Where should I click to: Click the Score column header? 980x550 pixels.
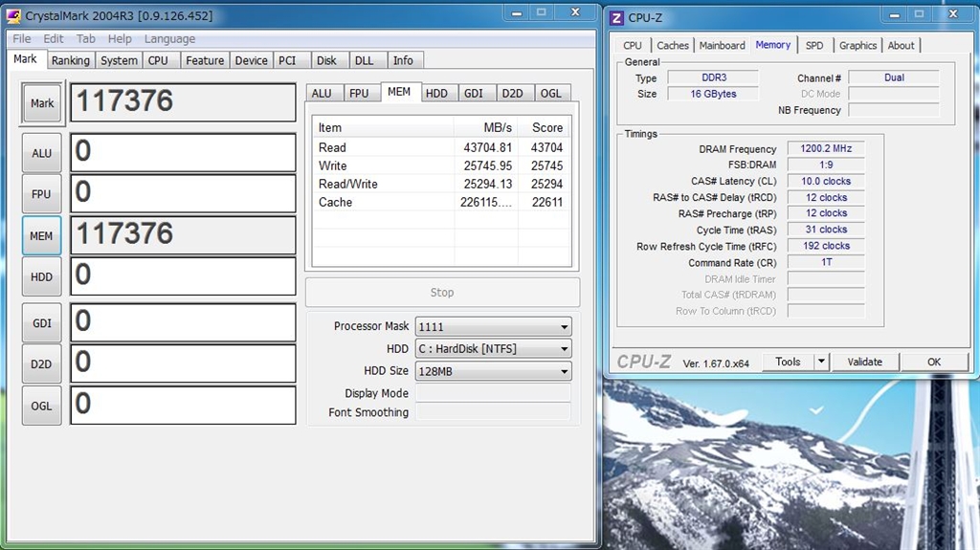(544, 127)
